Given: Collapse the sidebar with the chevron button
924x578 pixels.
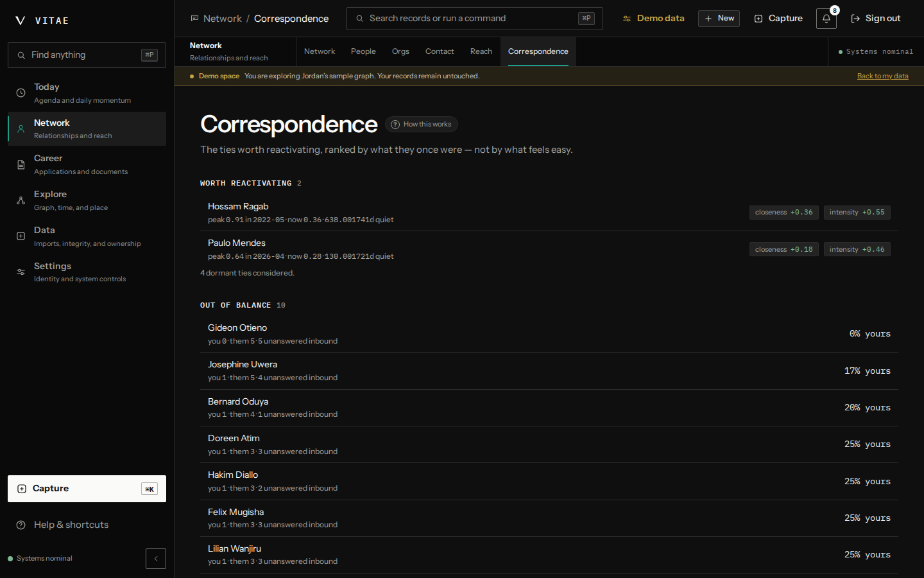Looking at the screenshot, I should pyautogui.click(x=156, y=559).
